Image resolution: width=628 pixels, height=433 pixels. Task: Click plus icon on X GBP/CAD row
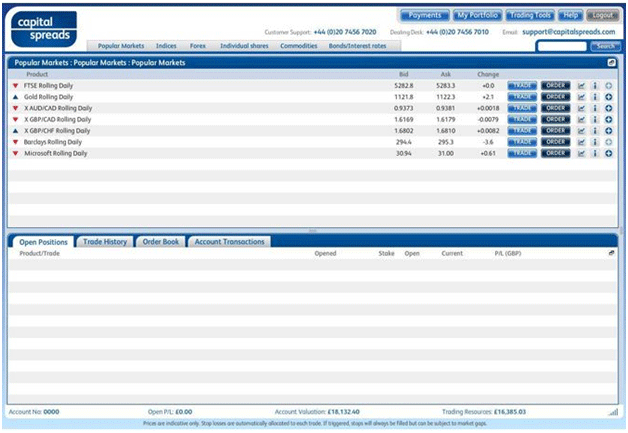tap(609, 119)
